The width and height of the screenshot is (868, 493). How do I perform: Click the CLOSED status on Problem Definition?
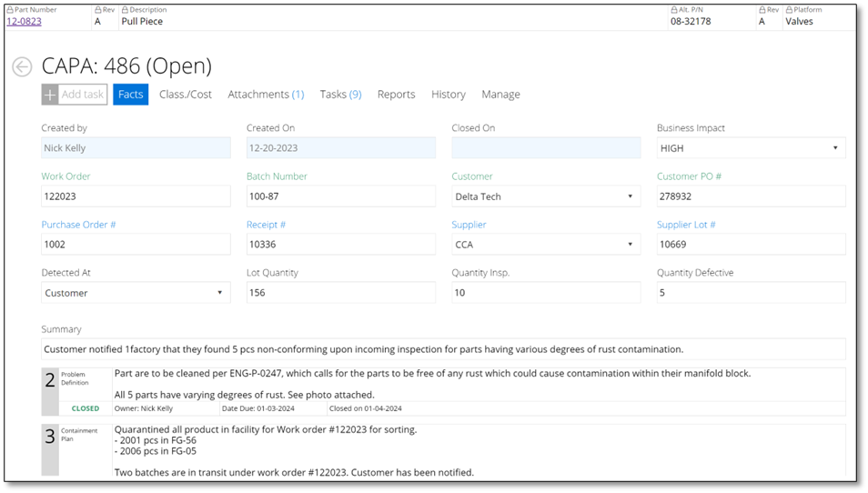coord(86,409)
